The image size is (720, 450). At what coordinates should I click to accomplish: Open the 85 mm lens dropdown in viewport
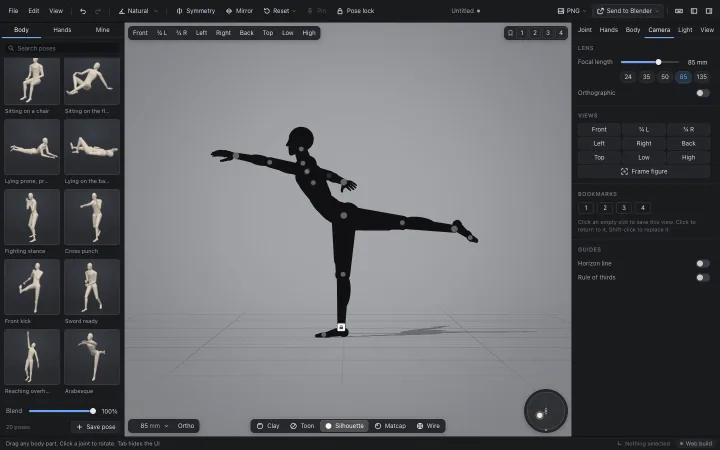(154, 426)
